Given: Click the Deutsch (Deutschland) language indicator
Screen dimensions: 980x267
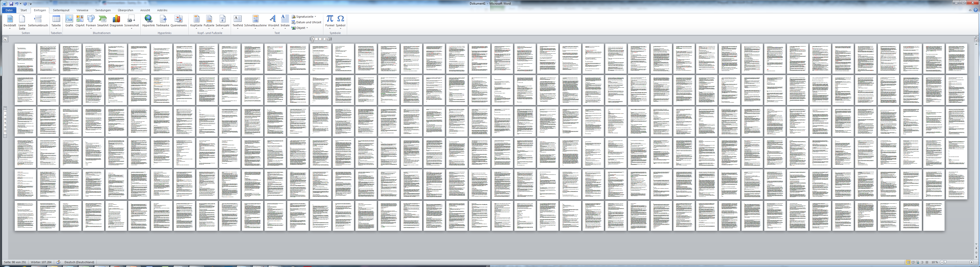Looking at the screenshot, I should point(79,262).
